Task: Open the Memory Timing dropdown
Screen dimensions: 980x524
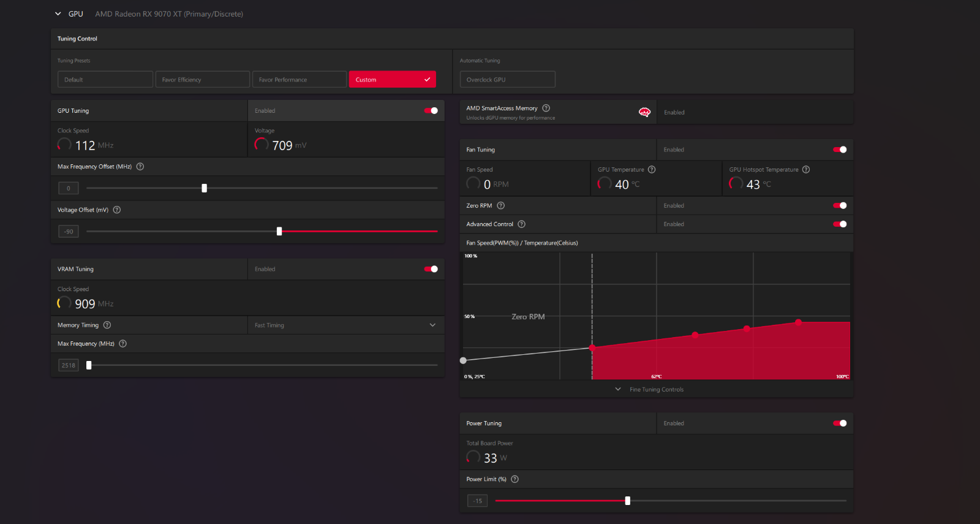Action: 345,325
